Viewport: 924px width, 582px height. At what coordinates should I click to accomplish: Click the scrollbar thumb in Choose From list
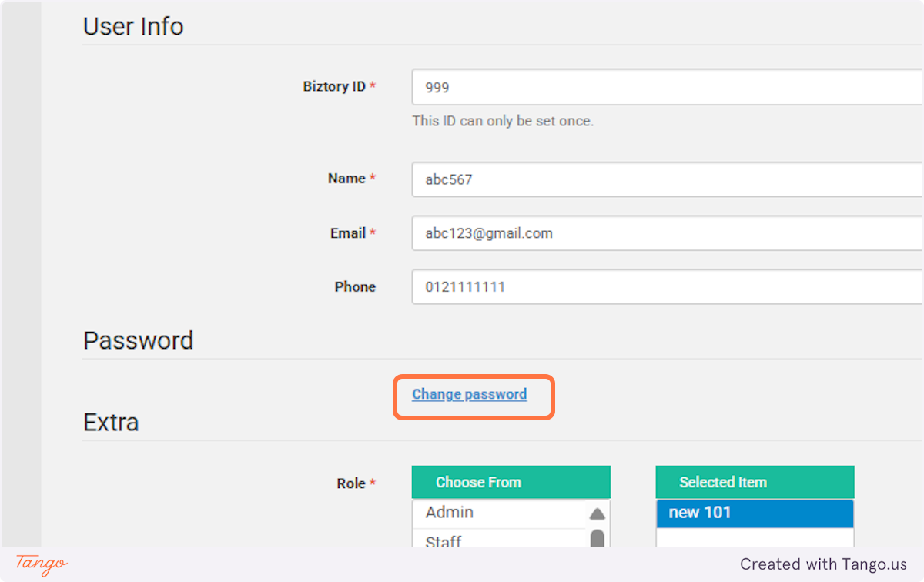coord(597,538)
